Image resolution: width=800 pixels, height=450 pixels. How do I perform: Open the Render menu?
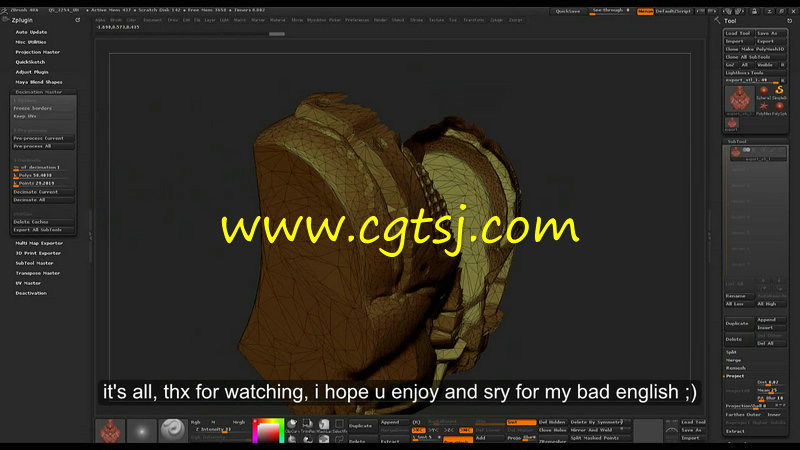click(x=381, y=20)
